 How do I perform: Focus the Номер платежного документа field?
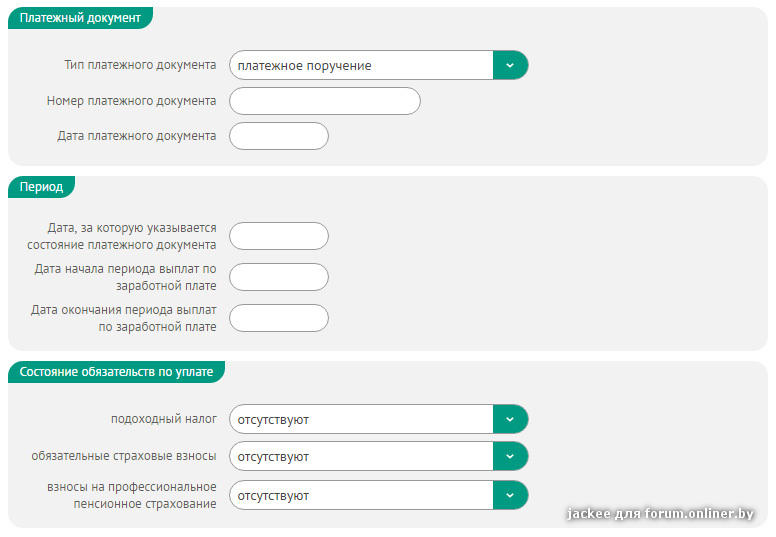click(x=324, y=101)
